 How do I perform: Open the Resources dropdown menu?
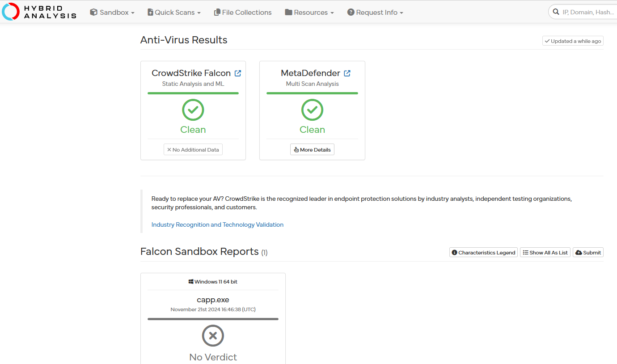pos(309,13)
